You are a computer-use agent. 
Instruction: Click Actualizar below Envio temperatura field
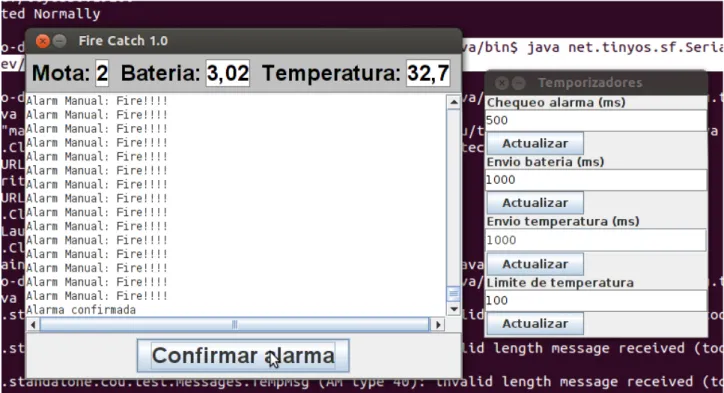[x=535, y=264]
